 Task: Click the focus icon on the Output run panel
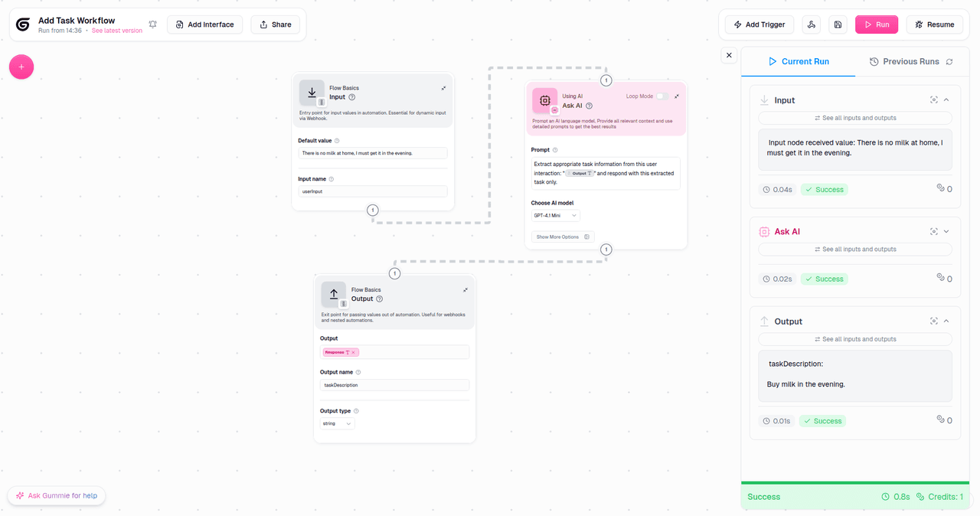933,321
